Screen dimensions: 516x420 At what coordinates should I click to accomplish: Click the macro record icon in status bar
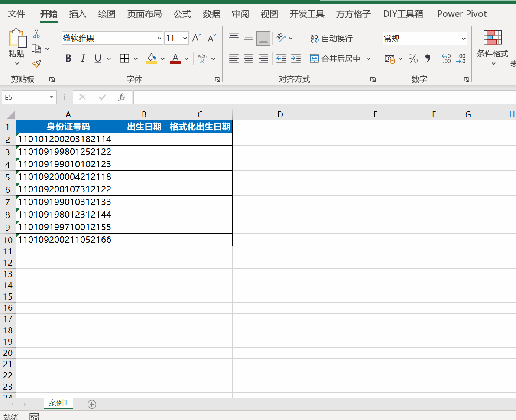pos(34,417)
